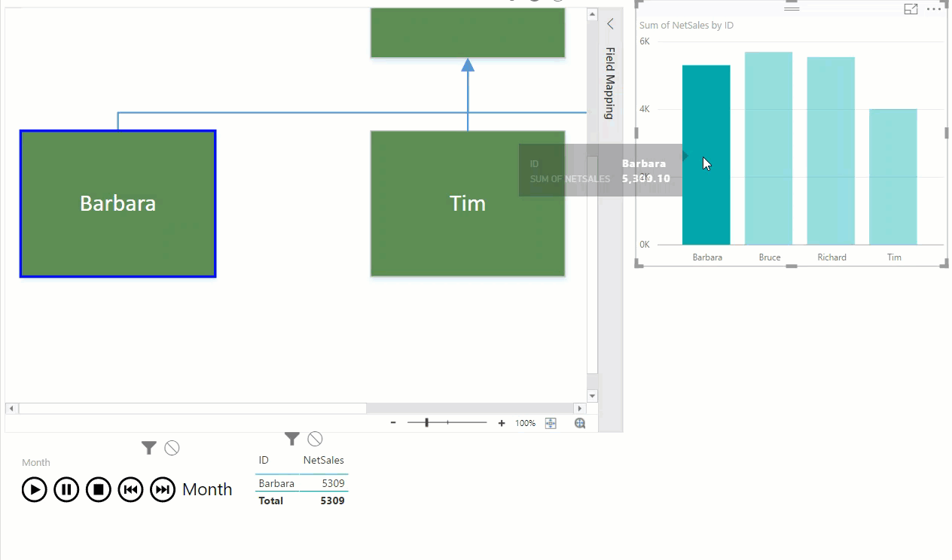Pause the Month play axis
The image size is (952, 560).
(x=66, y=489)
